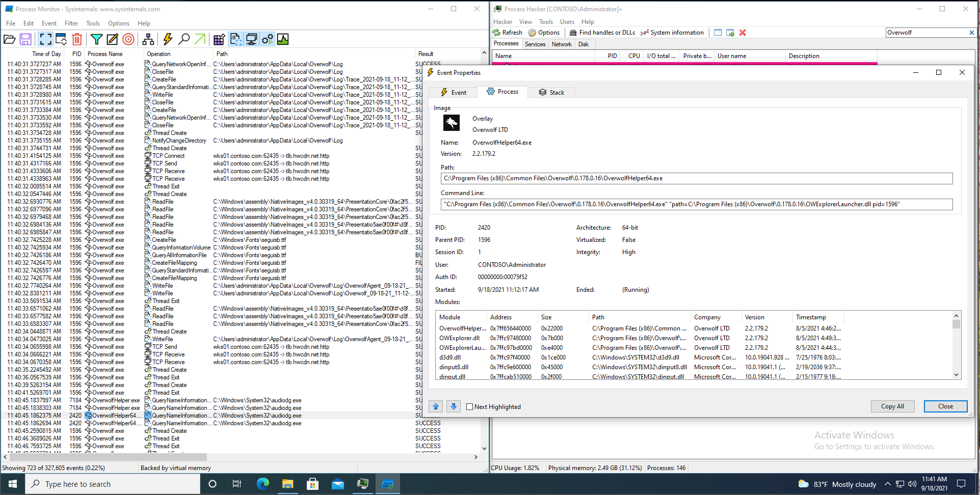Screen dimensions: 980x495
Task: Clear the event display with trash icon
Action: point(77,39)
